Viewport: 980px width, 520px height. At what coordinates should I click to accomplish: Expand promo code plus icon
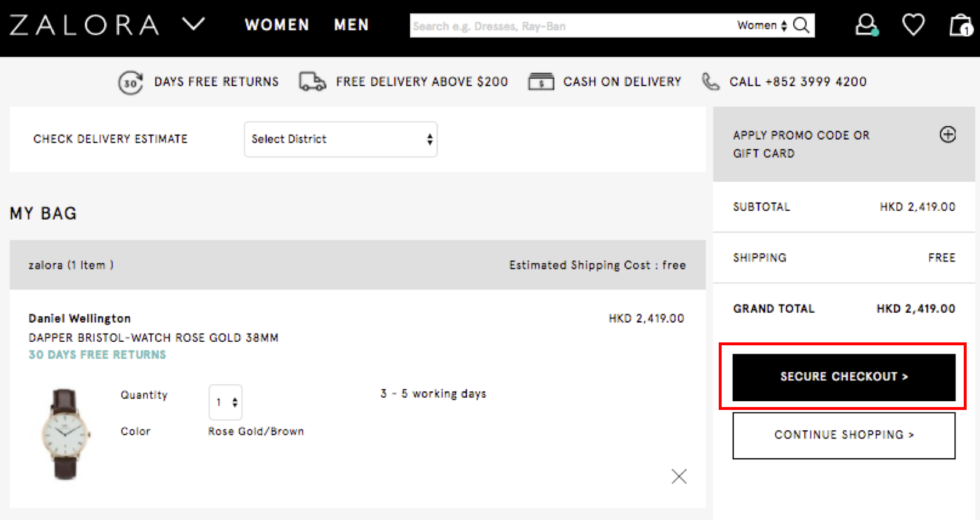click(x=947, y=135)
